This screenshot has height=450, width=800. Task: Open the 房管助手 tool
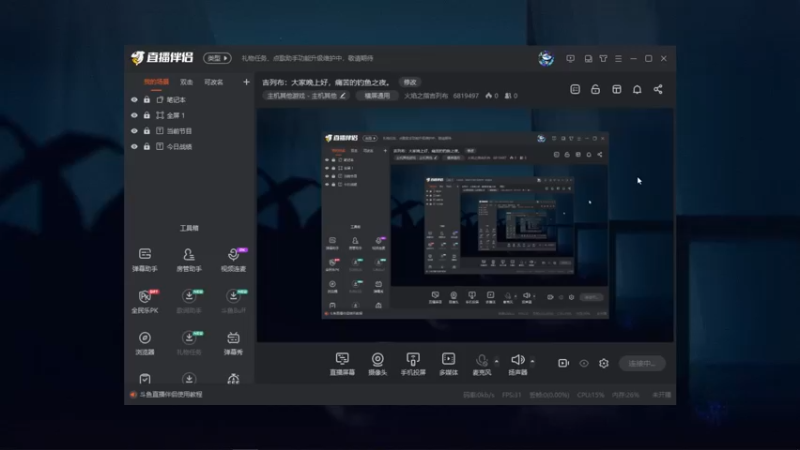tap(189, 259)
